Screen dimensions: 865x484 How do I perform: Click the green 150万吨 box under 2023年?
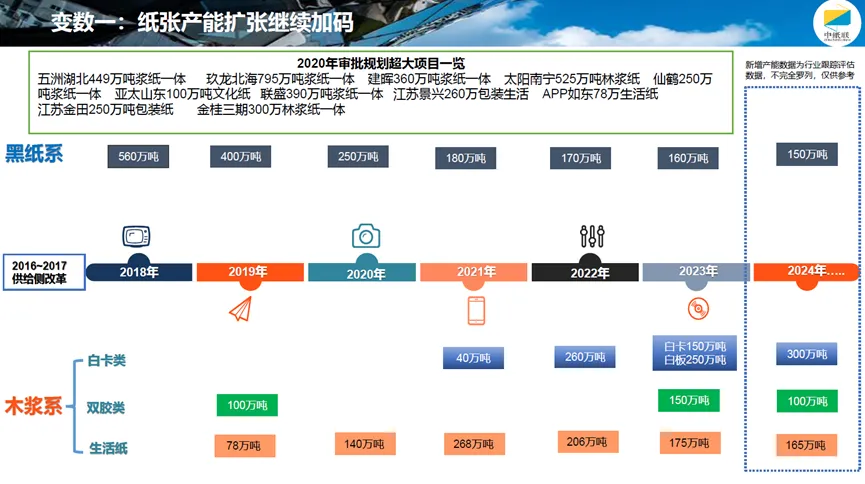coord(689,401)
